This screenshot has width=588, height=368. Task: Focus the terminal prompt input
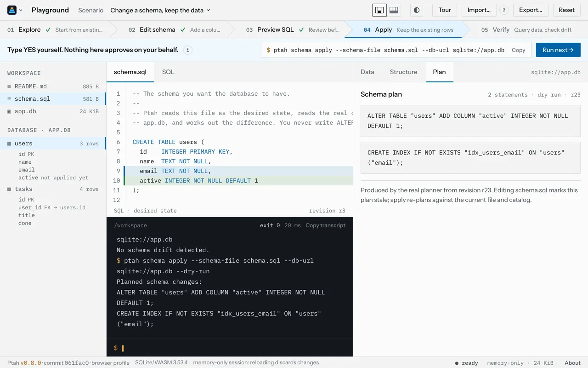(x=230, y=348)
